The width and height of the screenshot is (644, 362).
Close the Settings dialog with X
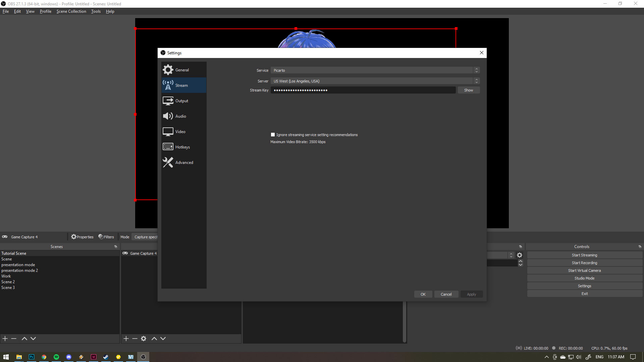pos(482,53)
